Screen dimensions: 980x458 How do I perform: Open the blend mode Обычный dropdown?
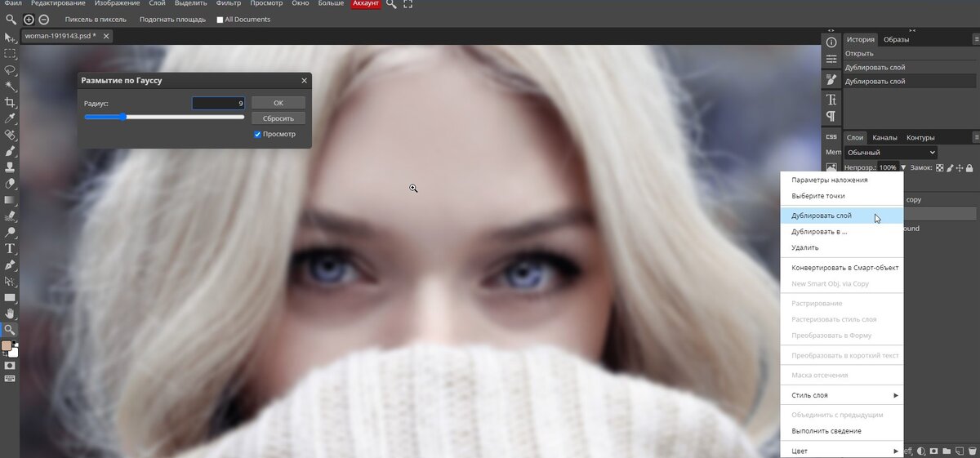coord(891,153)
